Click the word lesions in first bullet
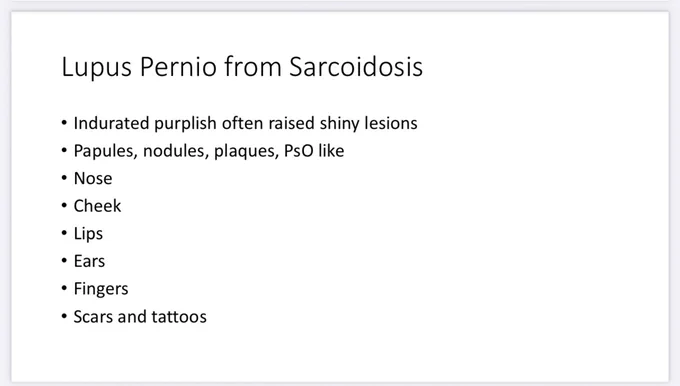680x386 pixels. (x=391, y=123)
